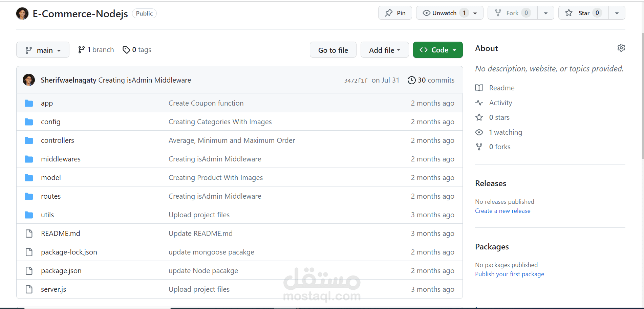This screenshot has height=309, width=644.
Task: Open the 'update mongoose pacakge' commit
Action: pyautogui.click(x=211, y=252)
